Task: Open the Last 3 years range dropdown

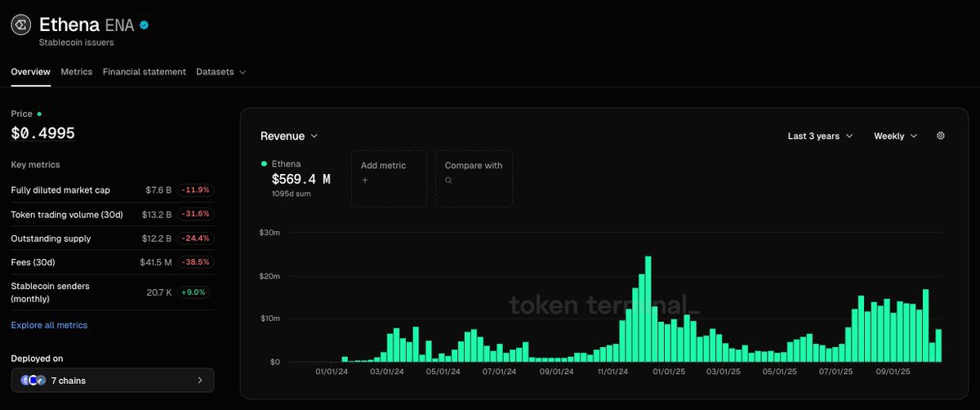Action: click(x=820, y=136)
